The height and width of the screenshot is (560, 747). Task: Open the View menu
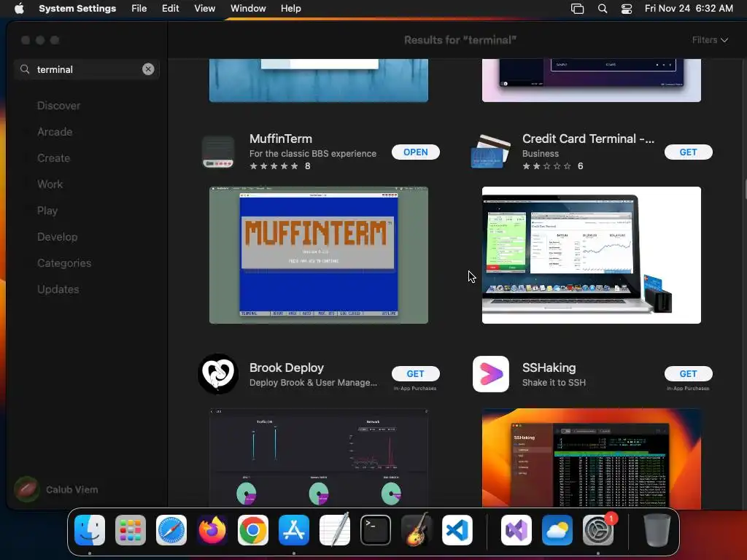(205, 9)
